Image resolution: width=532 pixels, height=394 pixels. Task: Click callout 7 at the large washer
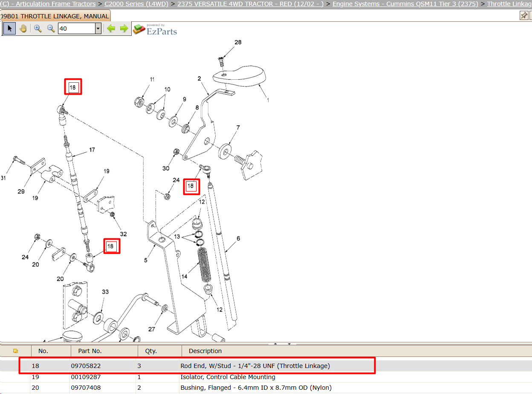pyautogui.click(x=238, y=127)
